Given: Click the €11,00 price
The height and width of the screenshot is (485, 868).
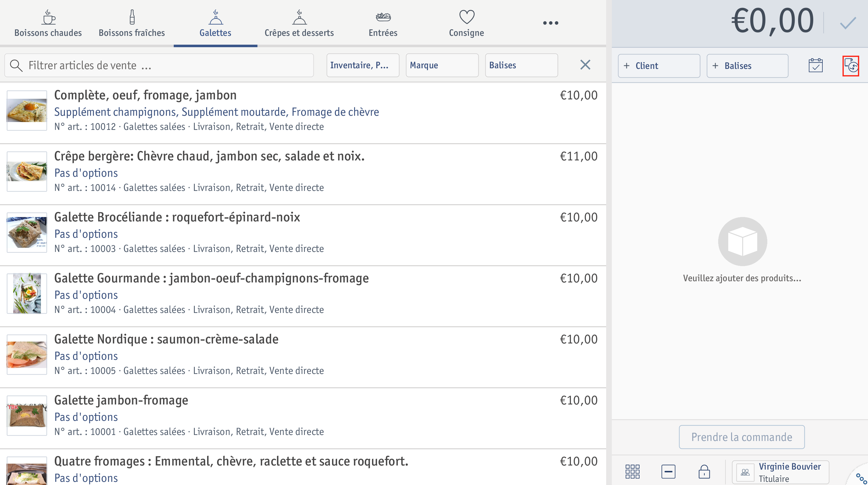Looking at the screenshot, I should 578,156.
